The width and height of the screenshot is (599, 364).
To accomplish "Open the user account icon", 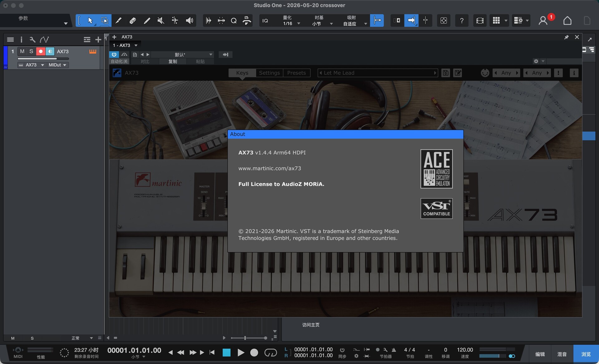I will [x=543, y=21].
